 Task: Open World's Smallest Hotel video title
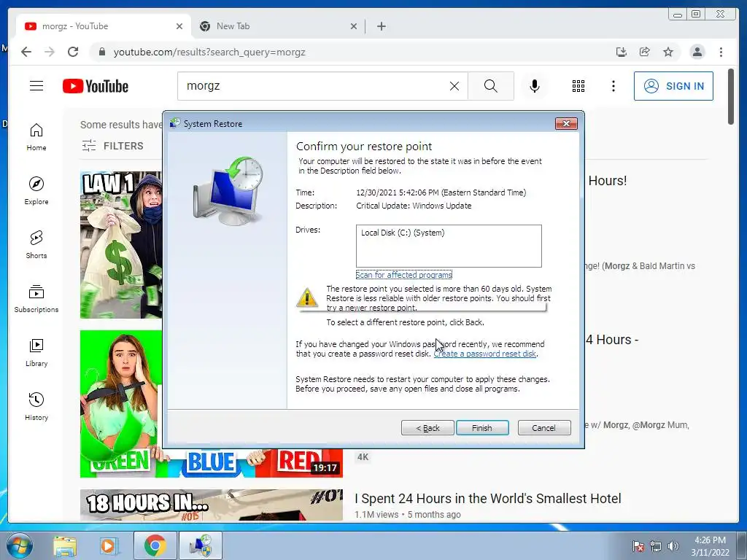coord(488,499)
